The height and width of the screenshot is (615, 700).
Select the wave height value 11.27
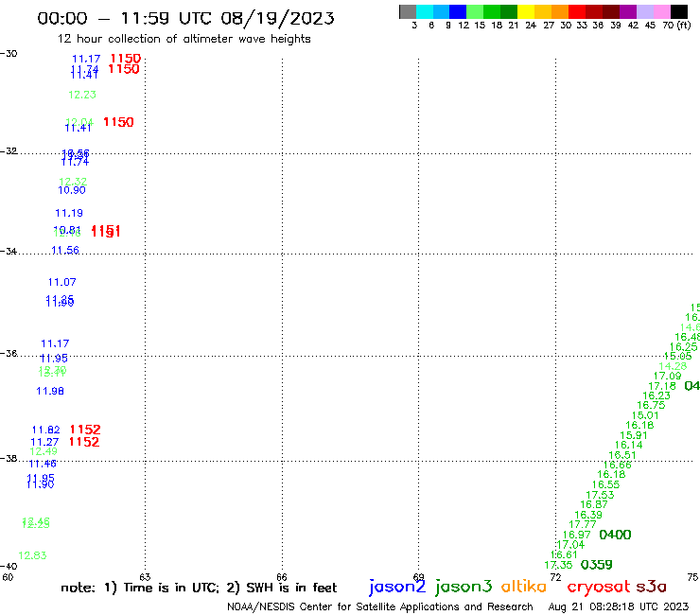point(44,442)
